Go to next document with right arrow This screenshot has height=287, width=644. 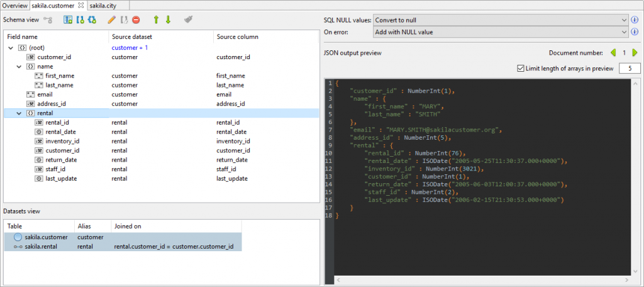[x=635, y=53]
